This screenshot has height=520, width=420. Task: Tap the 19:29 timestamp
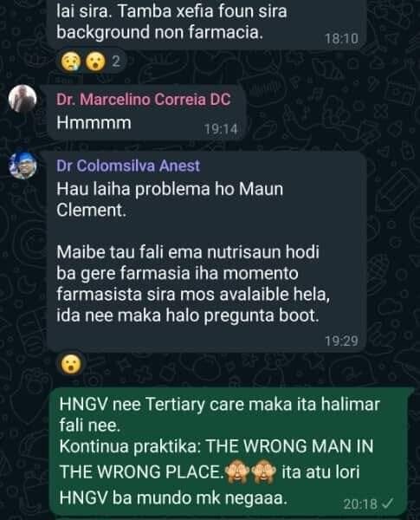341,341
